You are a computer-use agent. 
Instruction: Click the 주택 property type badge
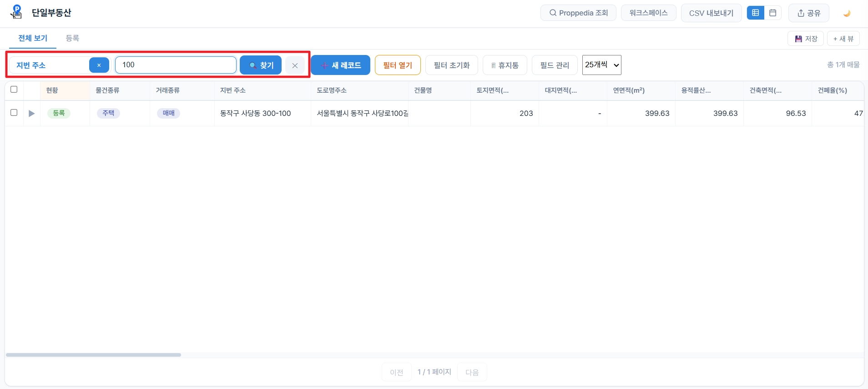tap(108, 113)
